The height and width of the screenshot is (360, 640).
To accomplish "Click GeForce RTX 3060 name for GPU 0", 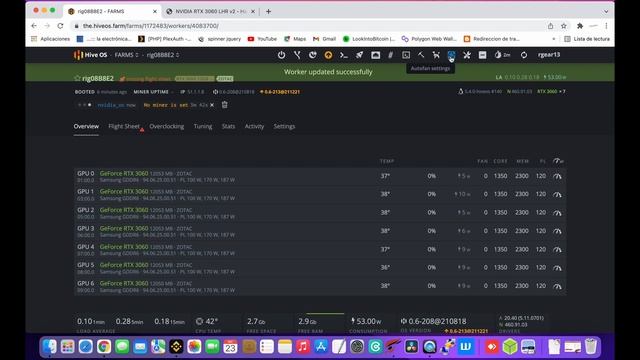I will click(124, 173).
